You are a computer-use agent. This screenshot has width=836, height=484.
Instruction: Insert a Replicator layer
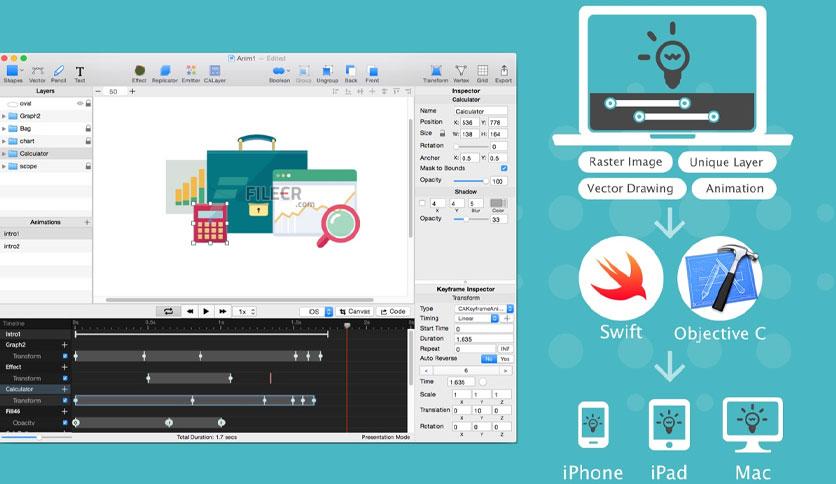[x=165, y=74]
